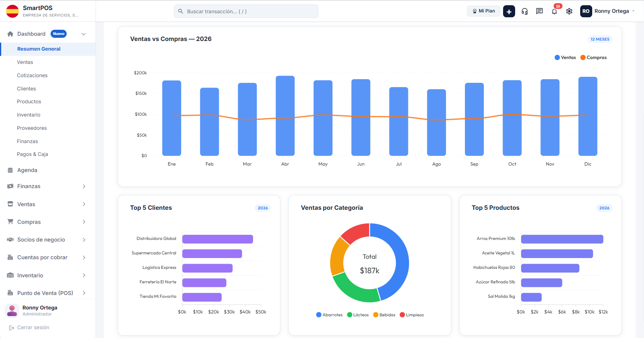The image size is (644, 338).
Task: Click the Nuevo badge beside Dashboard
Action: pos(59,34)
